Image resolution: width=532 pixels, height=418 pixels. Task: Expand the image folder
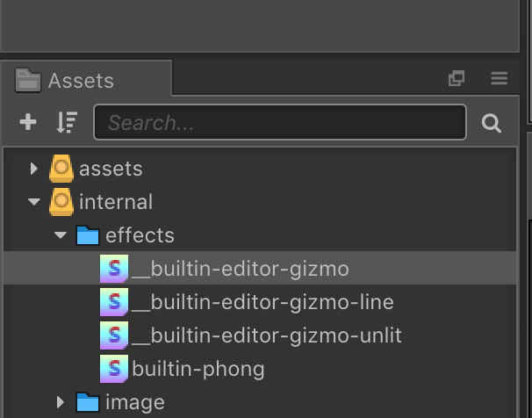tap(61, 402)
